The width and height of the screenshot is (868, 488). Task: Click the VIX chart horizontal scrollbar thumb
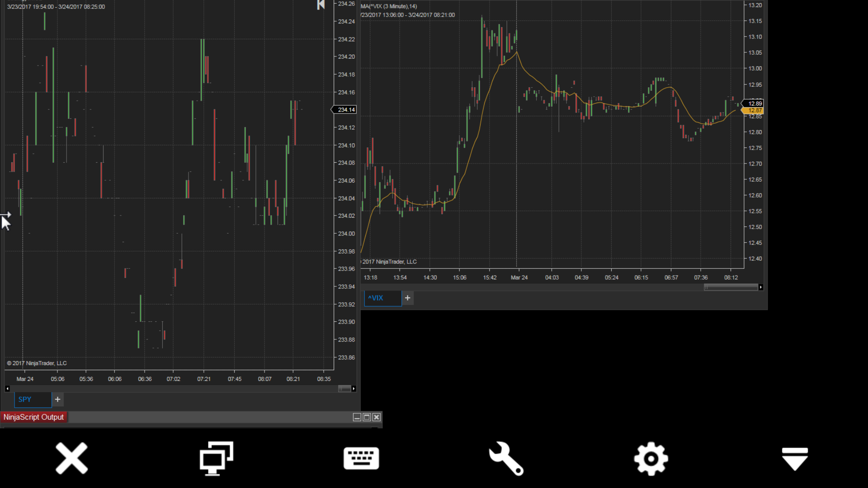(x=731, y=287)
